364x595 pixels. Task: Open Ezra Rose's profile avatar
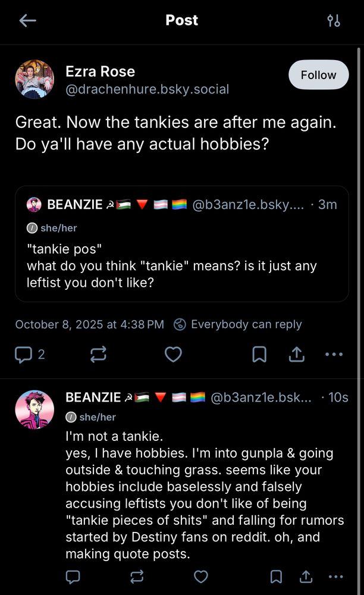tap(34, 79)
